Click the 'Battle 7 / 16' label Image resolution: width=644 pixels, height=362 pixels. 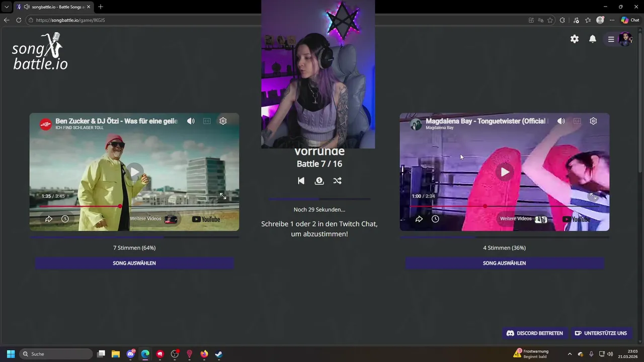319,164
